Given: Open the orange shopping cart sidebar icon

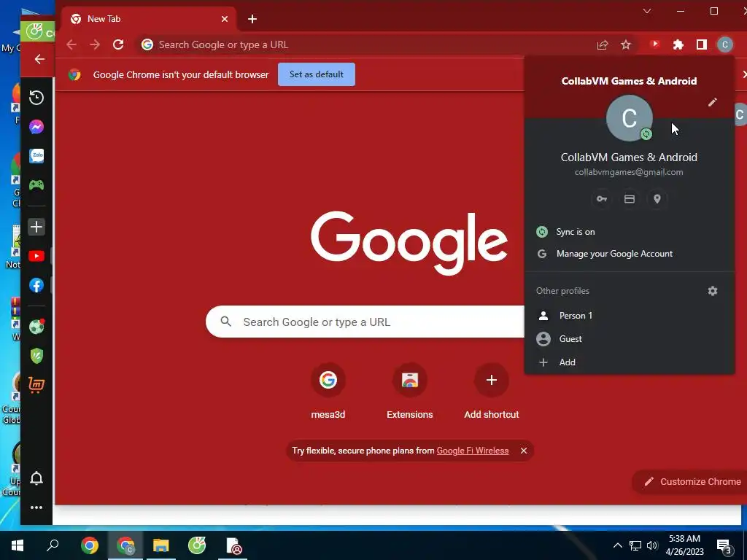Looking at the screenshot, I should pos(36,384).
